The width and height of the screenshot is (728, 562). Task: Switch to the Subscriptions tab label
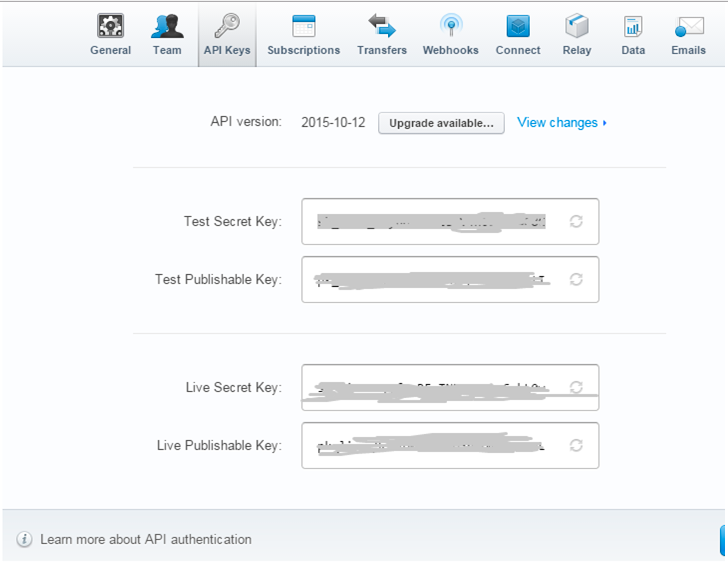tap(304, 50)
